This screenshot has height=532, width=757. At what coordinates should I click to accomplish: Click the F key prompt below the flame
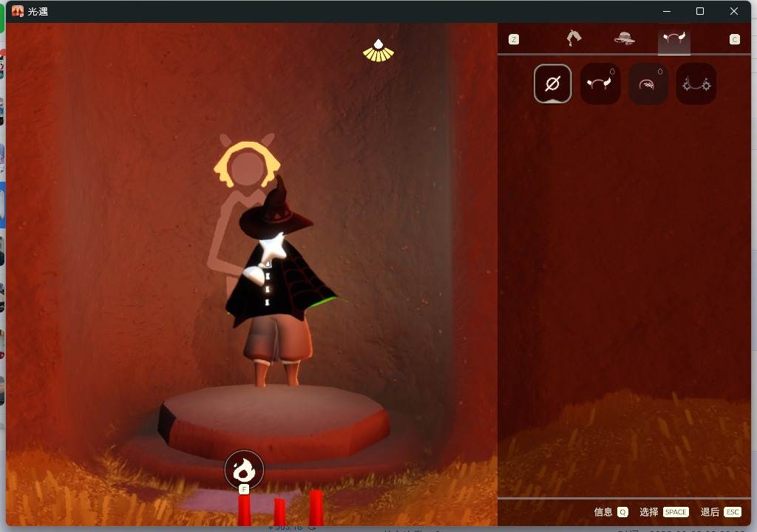tap(244, 490)
